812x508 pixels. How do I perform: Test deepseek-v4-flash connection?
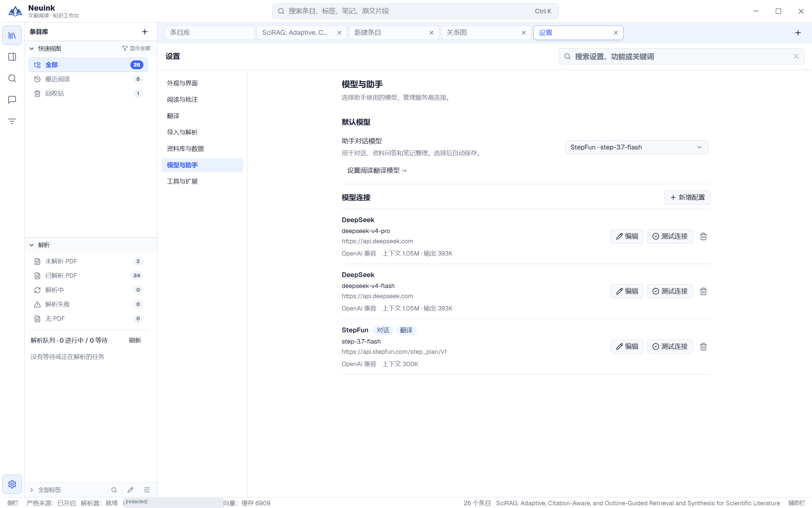[x=670, y=291]
